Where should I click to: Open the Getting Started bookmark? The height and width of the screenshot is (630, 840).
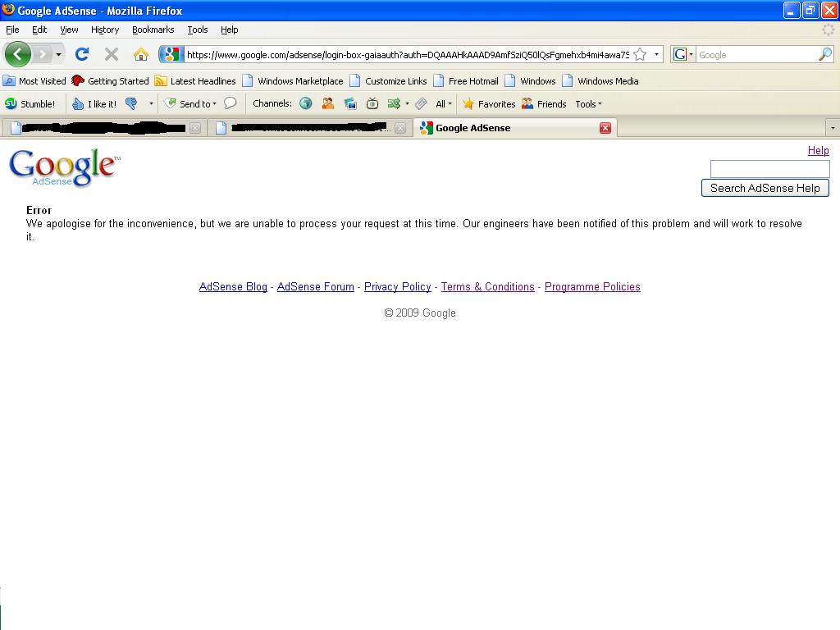pyautogui.click(x=110, y=81)
